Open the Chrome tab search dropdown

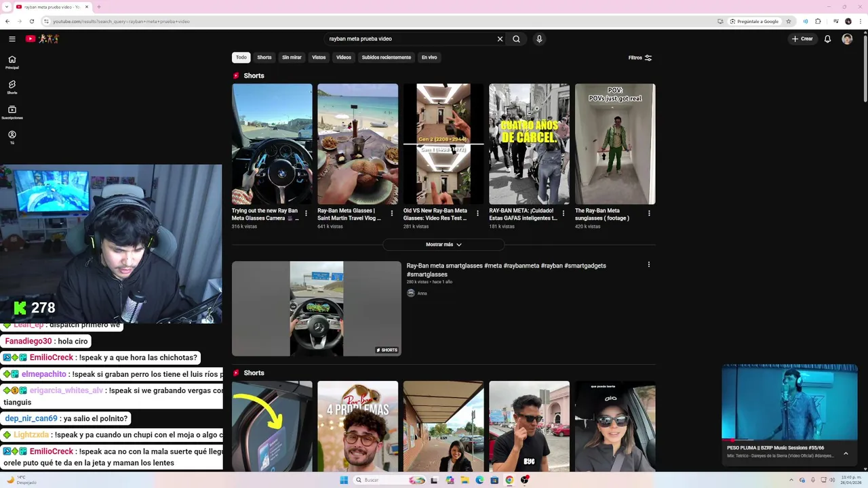(7, 7)
